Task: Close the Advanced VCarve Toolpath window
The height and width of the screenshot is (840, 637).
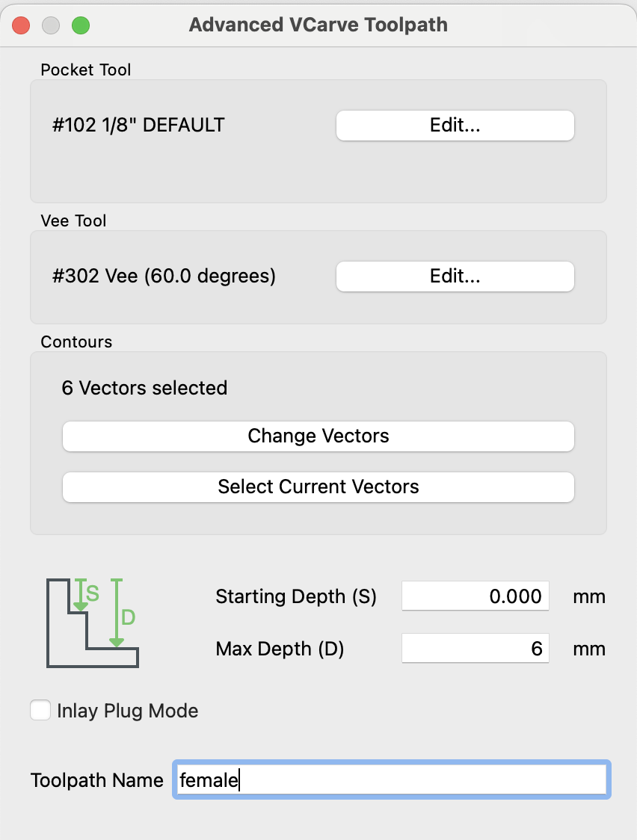Action: click(21, 25)
